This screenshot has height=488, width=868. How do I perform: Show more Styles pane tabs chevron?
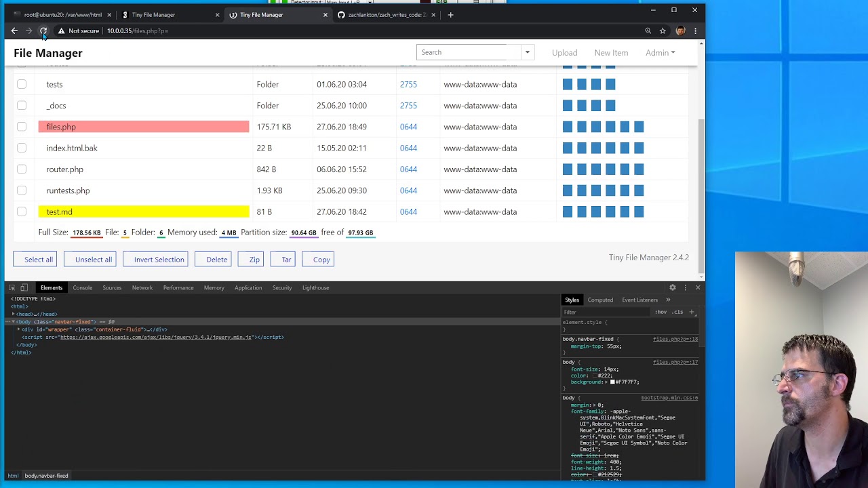[668, 300]
